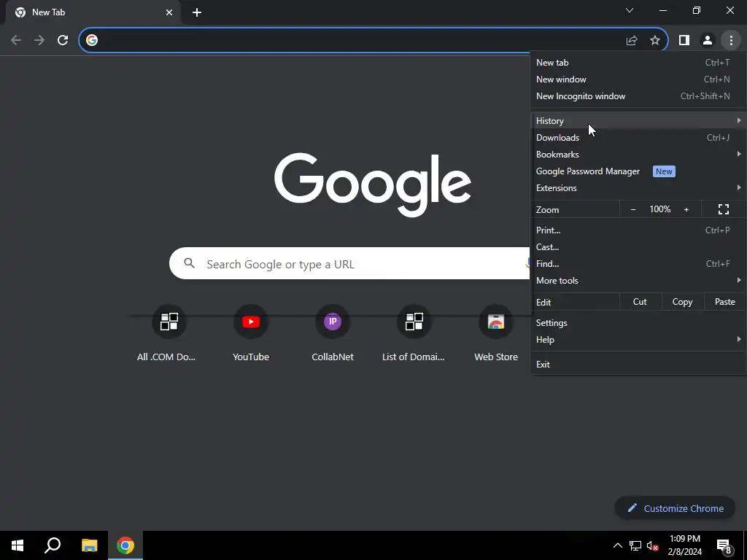Click the muted volume tray icon
This screenshot has height=560, width=747.
pos(652,545)
